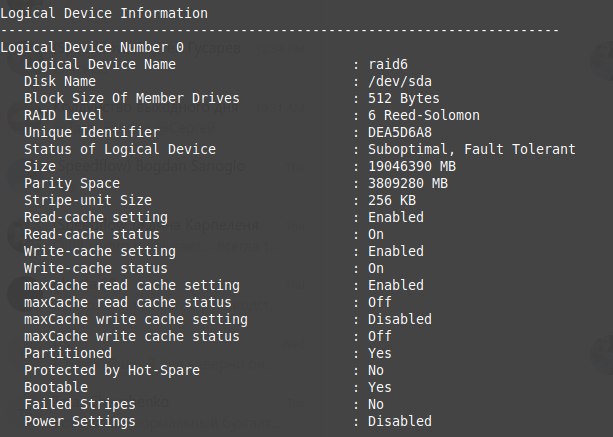
Task: Click the '/dev/sda' disk name value
Action: pyautogui.click(x=400, y=81)
